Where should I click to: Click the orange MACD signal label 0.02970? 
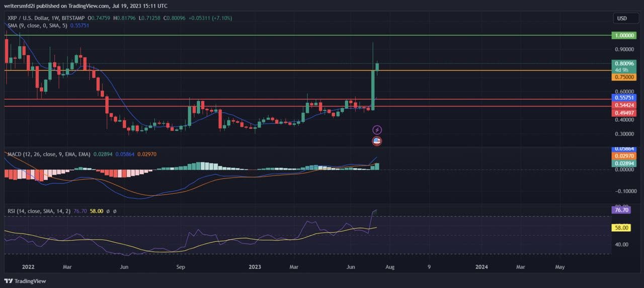click(624, 157)
